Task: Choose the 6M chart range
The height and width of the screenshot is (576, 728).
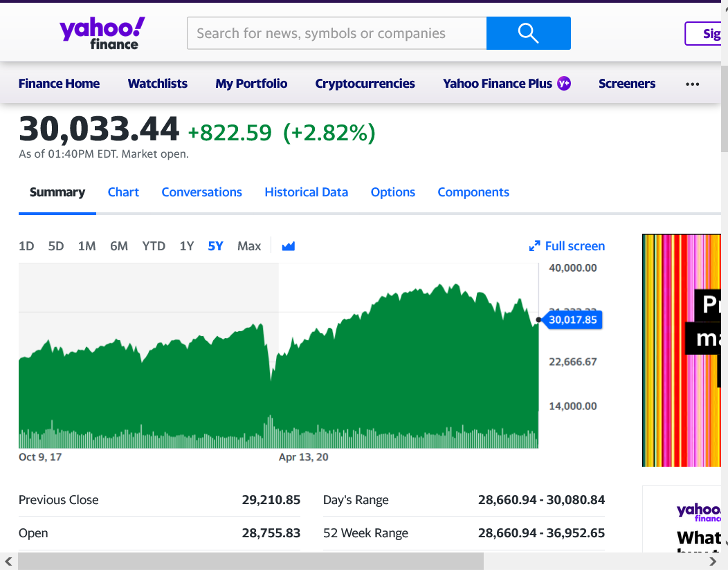Action: (x=119, y=246)
